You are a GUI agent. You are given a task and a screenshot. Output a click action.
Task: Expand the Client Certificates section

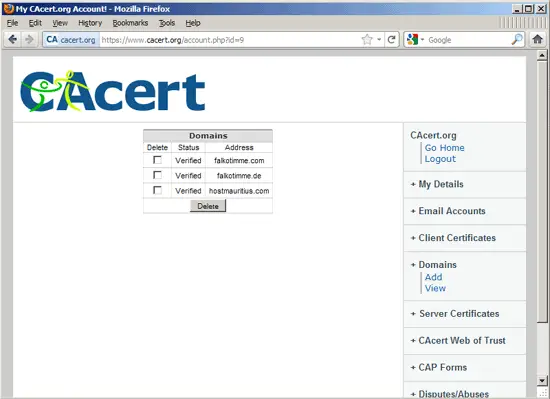click(453, 238)
